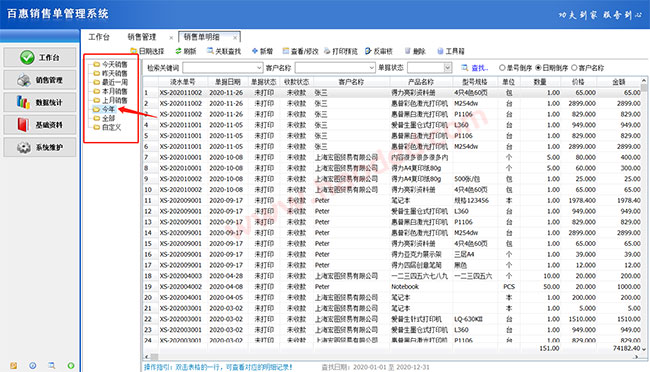The image size is (650, 372).
Task: Click the search window icon at sidebar bottom
Action: click(x=51, y=365)
